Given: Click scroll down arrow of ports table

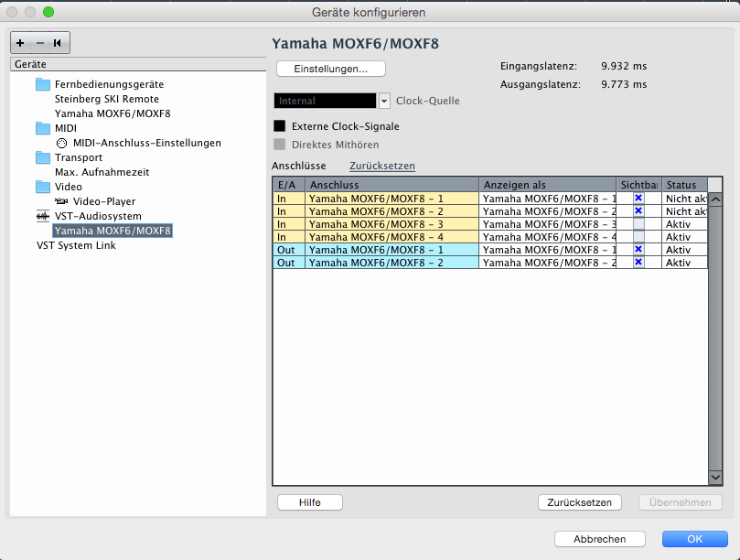Looking at the screenshot, I should tap(715, 478).
